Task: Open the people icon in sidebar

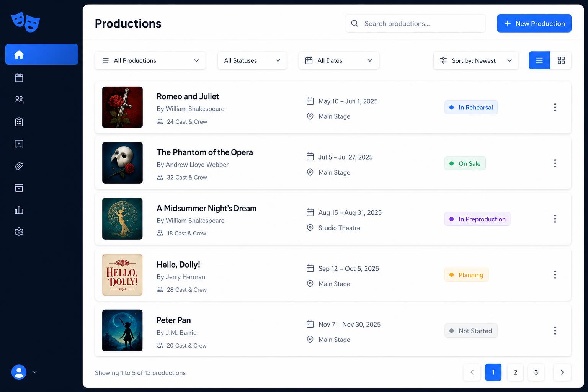Action: [x=19, y=100]
